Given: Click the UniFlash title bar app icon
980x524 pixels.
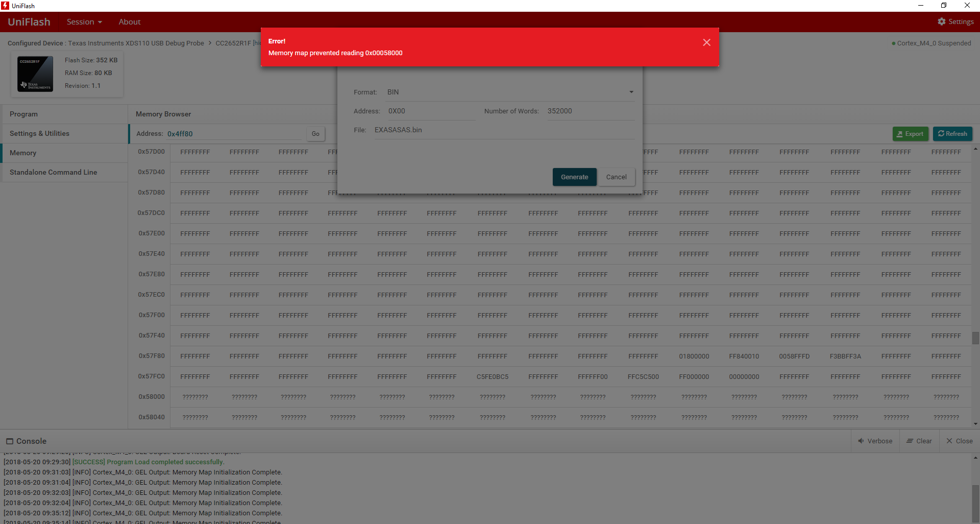Looking at the screenshot, I should click(5, 6).
